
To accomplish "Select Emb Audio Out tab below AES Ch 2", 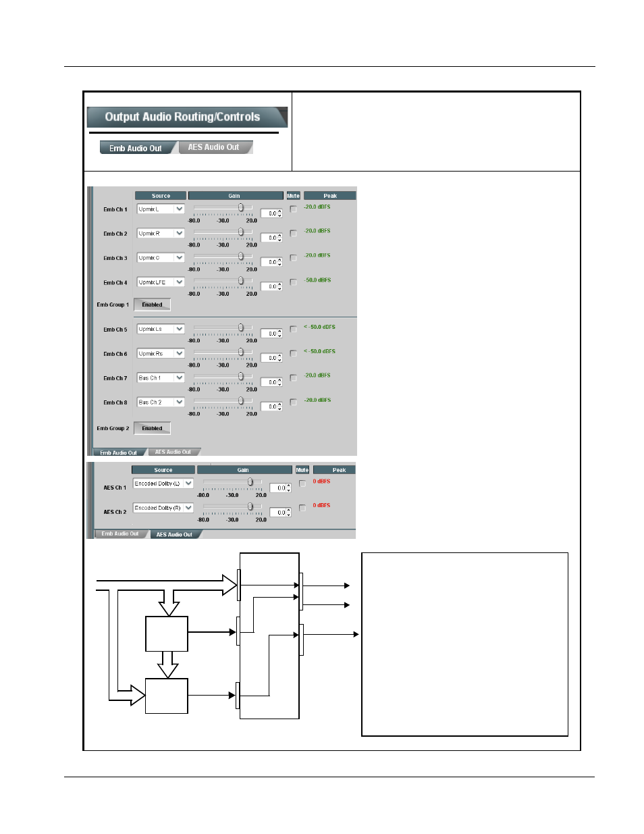I will (120, 533).
